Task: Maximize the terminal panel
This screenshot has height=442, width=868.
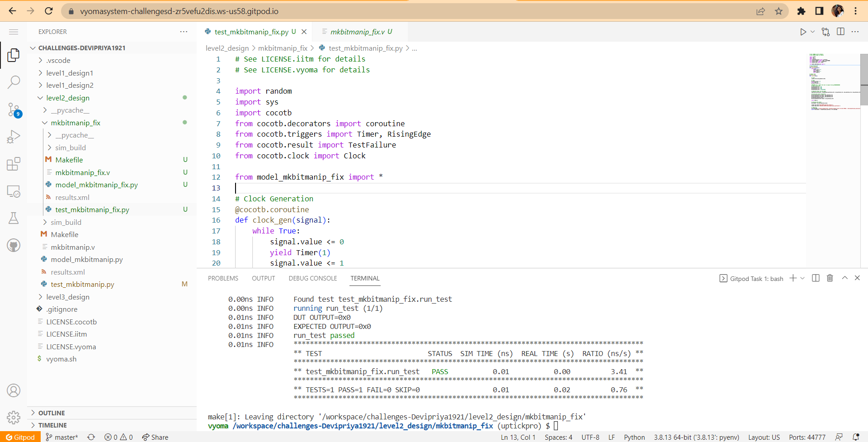Action: pos(844,278)
